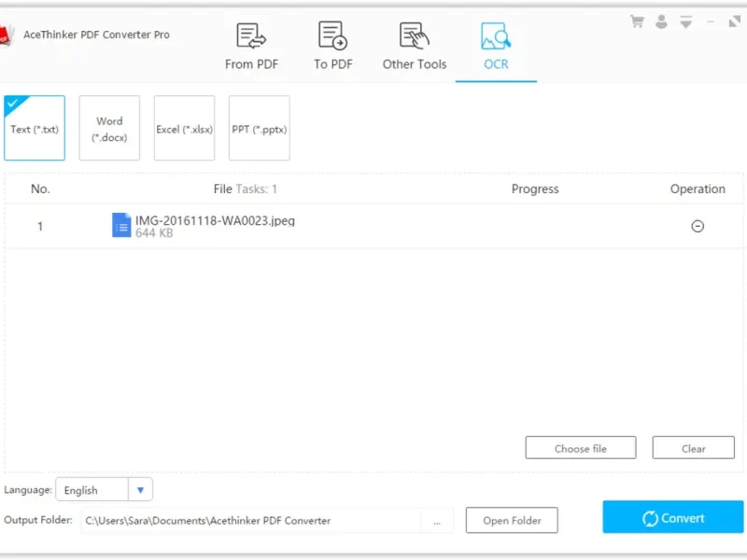Click the No. column header
The width and height of the screenshot is (747, 560).
(x=40, y=189)
